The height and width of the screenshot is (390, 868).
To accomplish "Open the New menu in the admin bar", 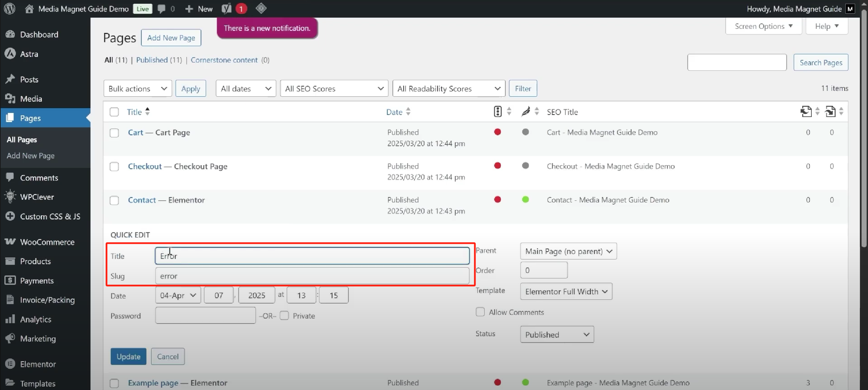I will pyautogui.click(x=198, y=8).
